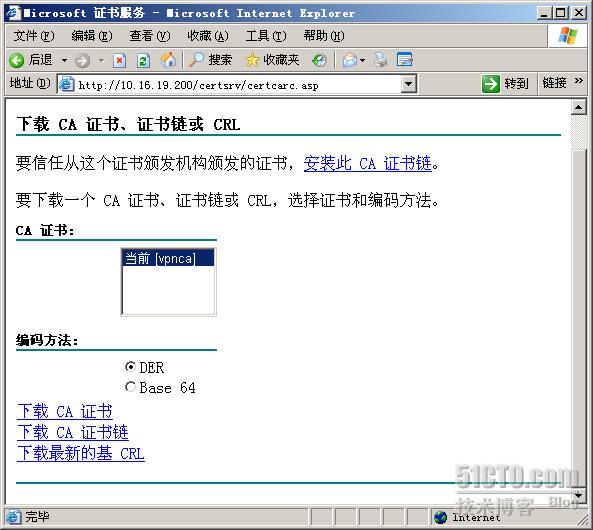593x530 pixels.
Task: Click the Forward arrow icon
Action: pyautogui.click(x=82, y=60)
